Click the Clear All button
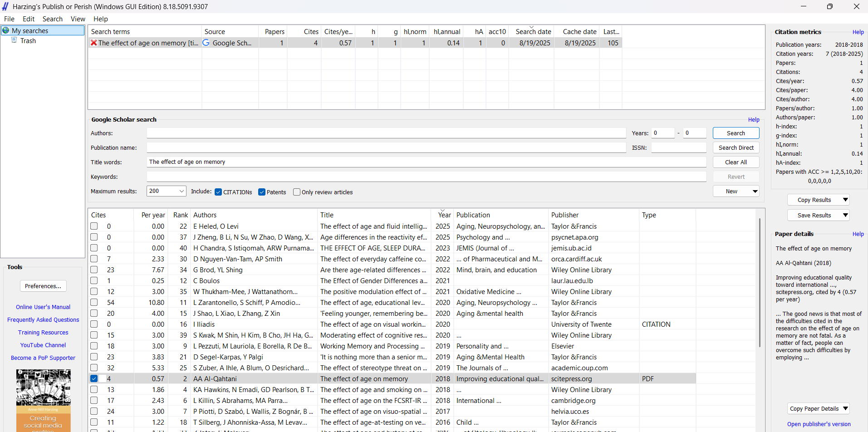This screenshot has height=432, width=868. coord(736,162)
